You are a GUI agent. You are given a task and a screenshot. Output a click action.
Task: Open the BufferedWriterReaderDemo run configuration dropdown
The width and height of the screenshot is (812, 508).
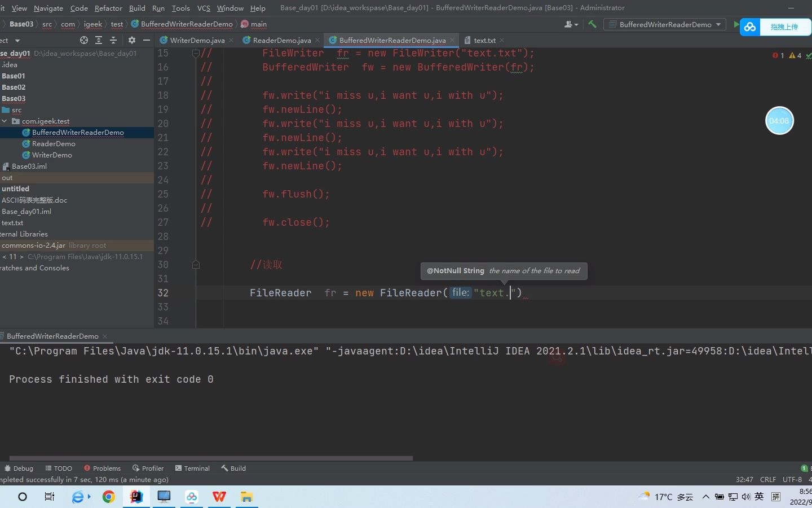665,24
